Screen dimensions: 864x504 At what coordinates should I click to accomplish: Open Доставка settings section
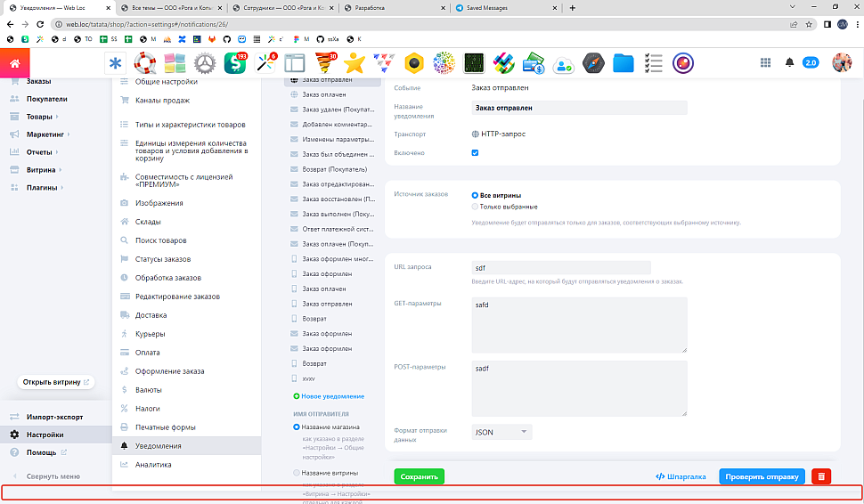[x=151, y=315]
